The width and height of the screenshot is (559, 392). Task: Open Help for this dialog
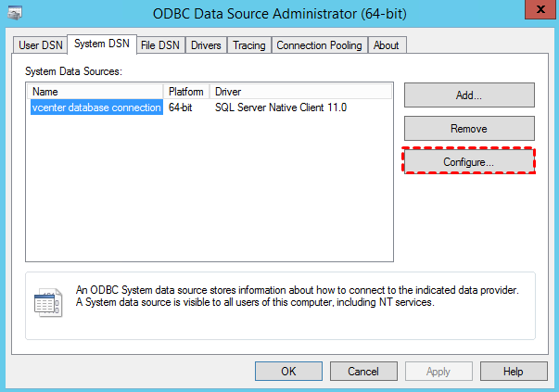[513, 371]
